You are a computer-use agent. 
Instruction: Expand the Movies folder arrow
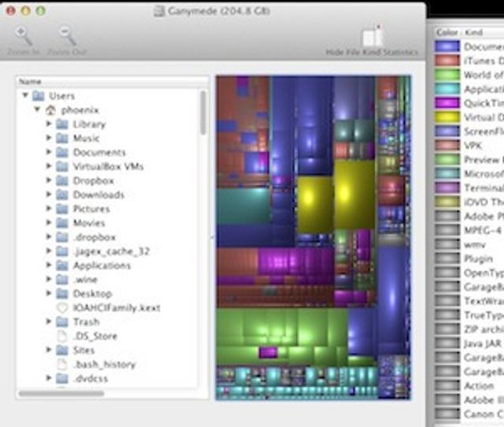click(x=49, y=223)
